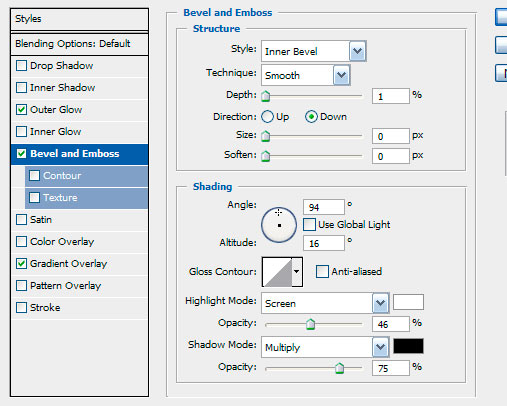Select the Up direction radio button
Screen dimensions: 507x406
pyautogui.click(x=267, y=117)
